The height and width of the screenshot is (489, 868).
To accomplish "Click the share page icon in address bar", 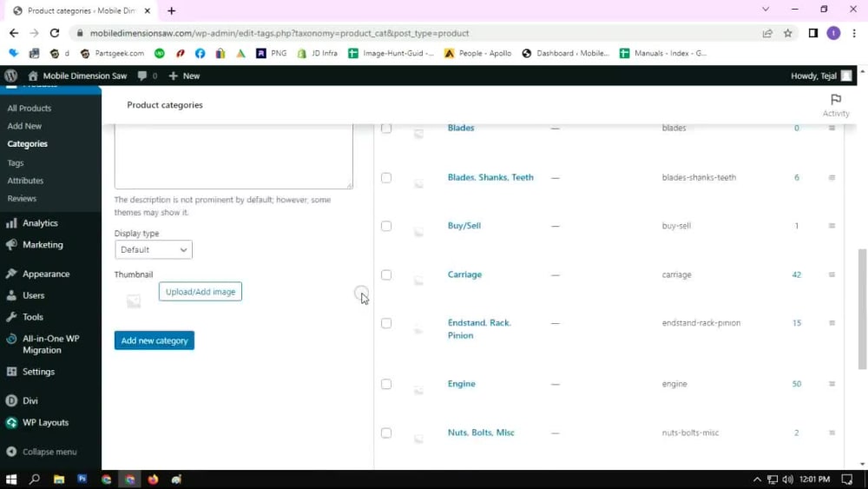I will (x=767, y=33).
